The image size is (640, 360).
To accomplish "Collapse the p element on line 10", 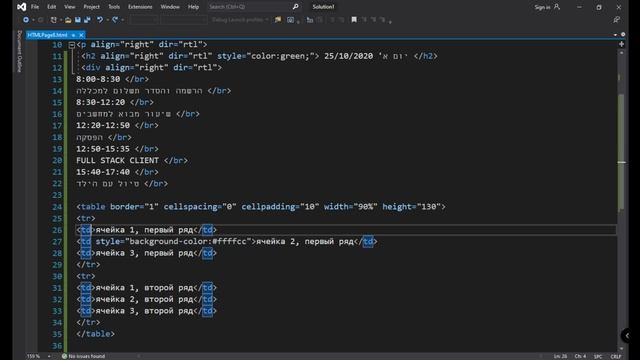I will (x=71, y=44).
